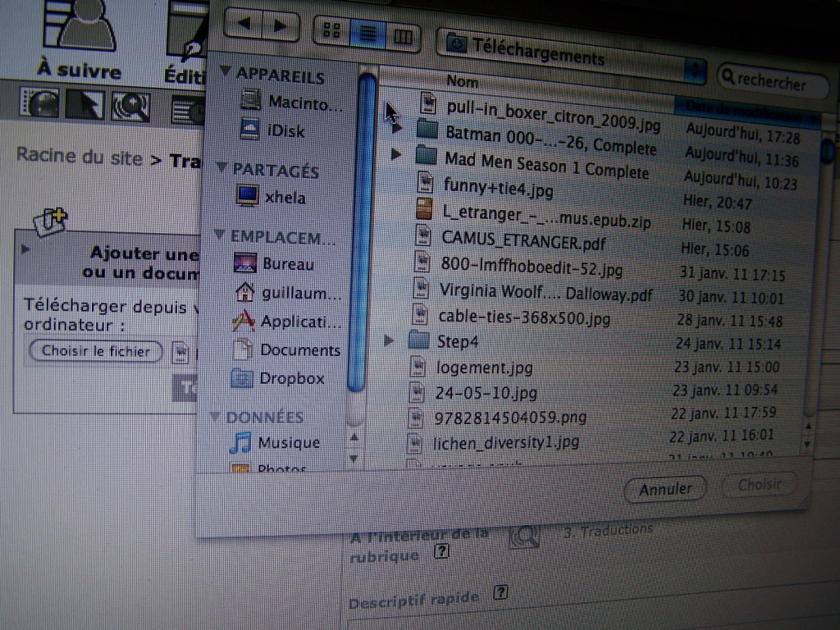This screenshot has height=630, width=840.
Task: Select logement.jpg file
Action: coord(484,367)
